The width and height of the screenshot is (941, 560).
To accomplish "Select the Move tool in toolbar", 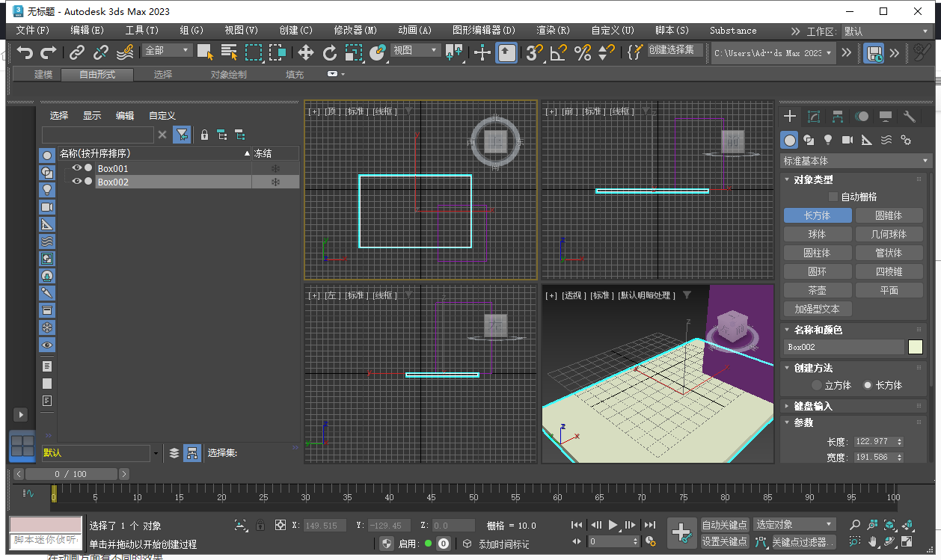I will point(306,52).
